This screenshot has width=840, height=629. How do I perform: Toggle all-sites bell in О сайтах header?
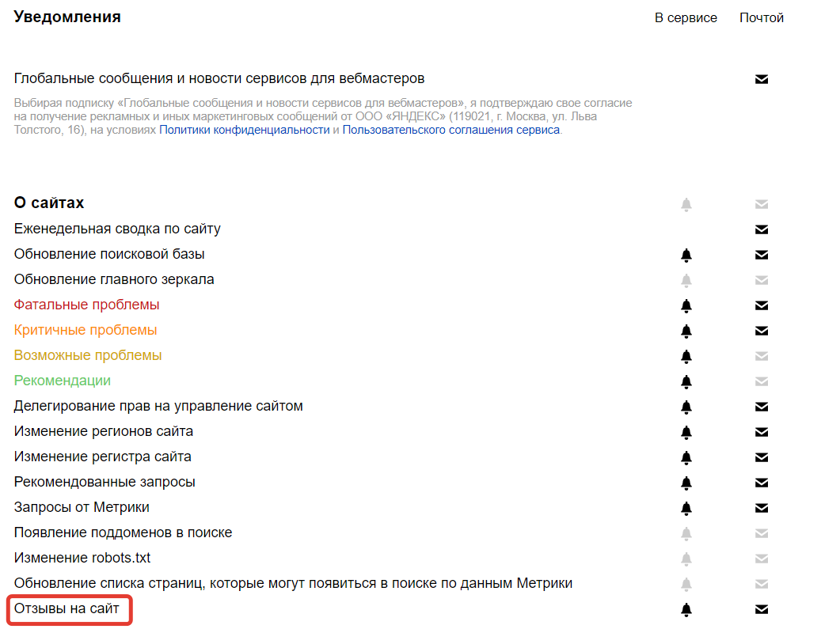point(686,205)
